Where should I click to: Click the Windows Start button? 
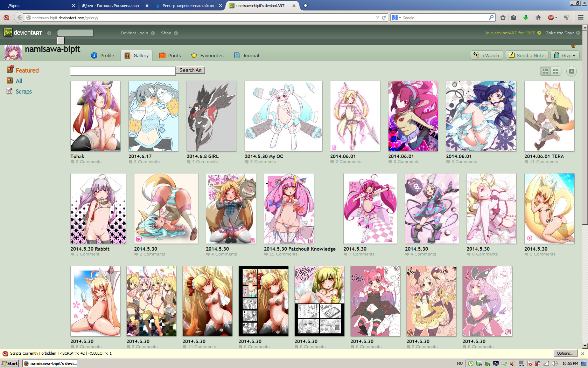(x=10, y=363)
